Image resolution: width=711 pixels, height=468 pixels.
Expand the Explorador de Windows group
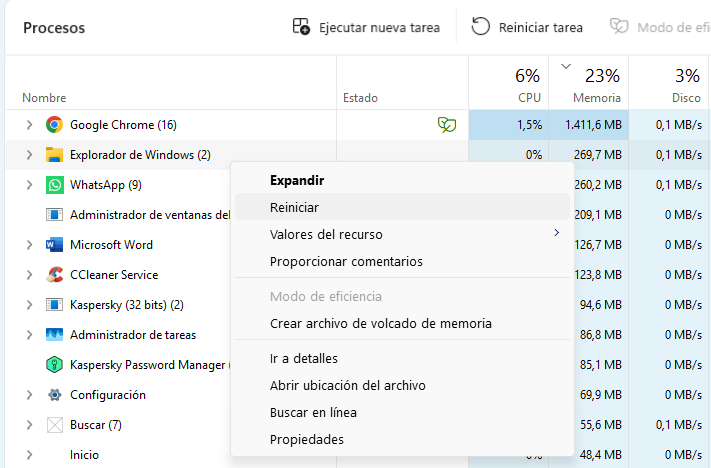pos(29,155)
